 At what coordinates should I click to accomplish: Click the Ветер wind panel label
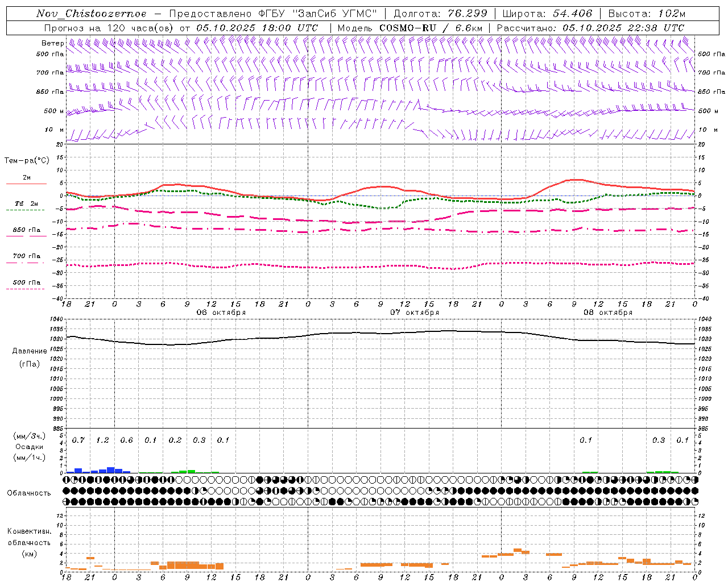point(52,43)
